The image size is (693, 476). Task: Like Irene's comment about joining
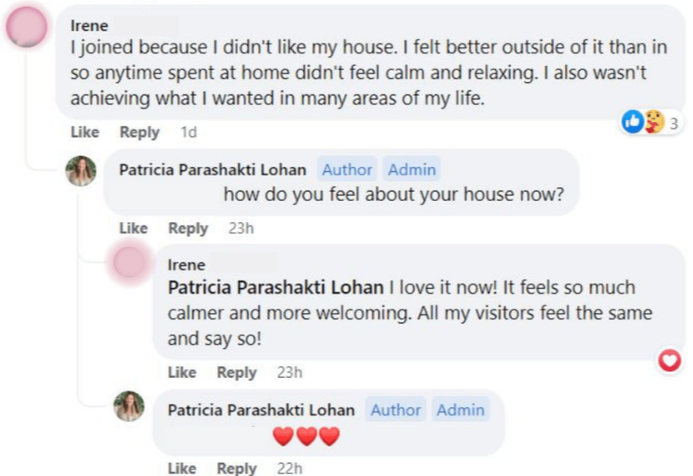(x=85, y=132)
